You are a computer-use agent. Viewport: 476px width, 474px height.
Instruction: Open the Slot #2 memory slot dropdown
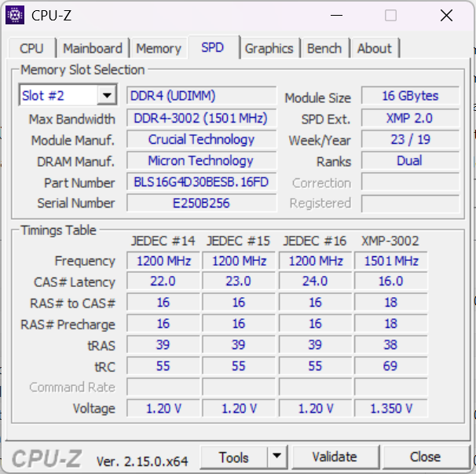(x=107, y=96)
